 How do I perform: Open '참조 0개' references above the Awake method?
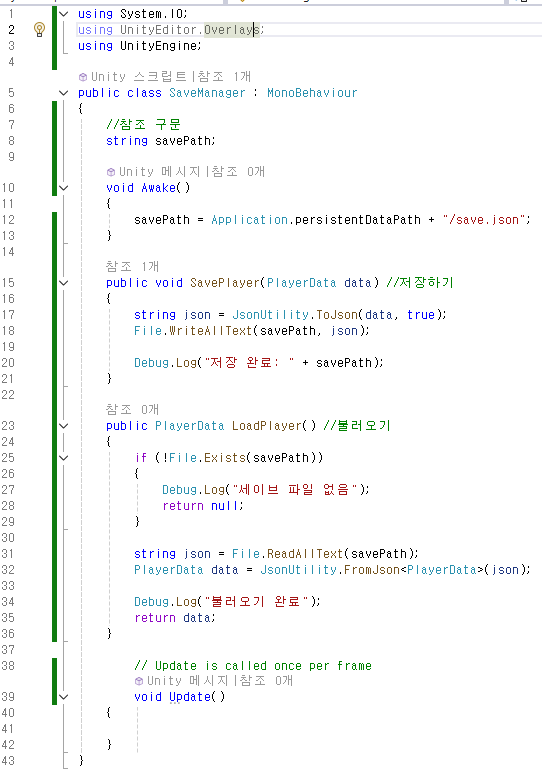coord(238,172)
